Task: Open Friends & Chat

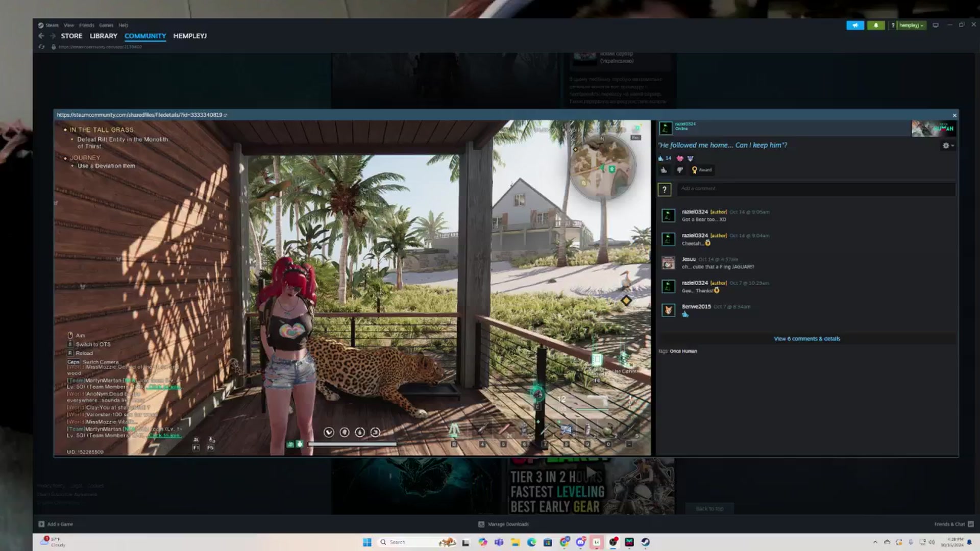Action: [953, 524]
